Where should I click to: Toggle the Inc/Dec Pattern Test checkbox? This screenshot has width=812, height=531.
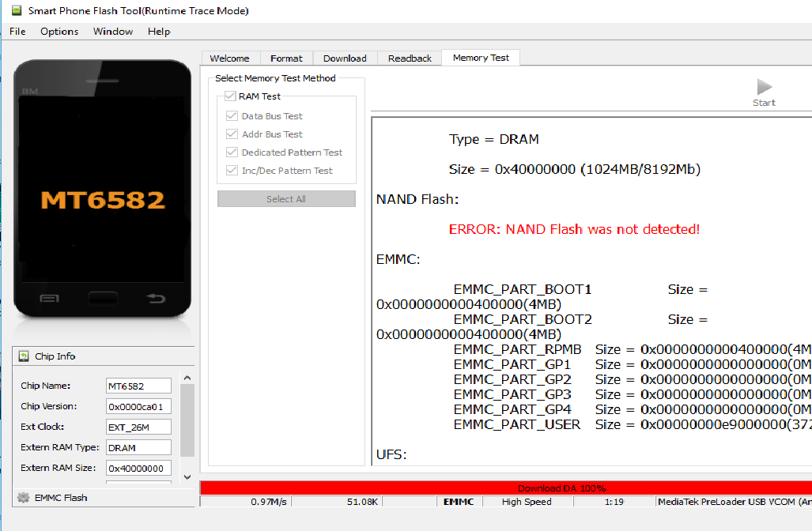coord(232,171)
